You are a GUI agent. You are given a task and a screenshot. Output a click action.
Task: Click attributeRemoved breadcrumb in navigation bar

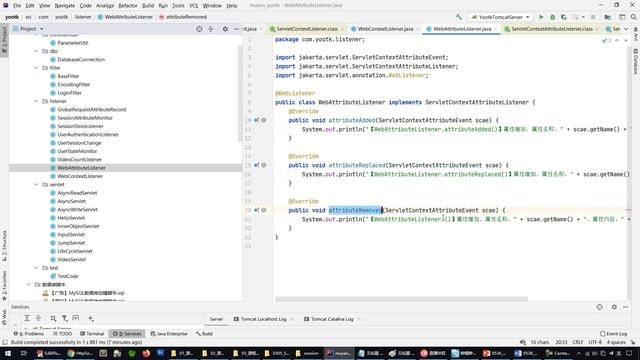pos(183,17)
